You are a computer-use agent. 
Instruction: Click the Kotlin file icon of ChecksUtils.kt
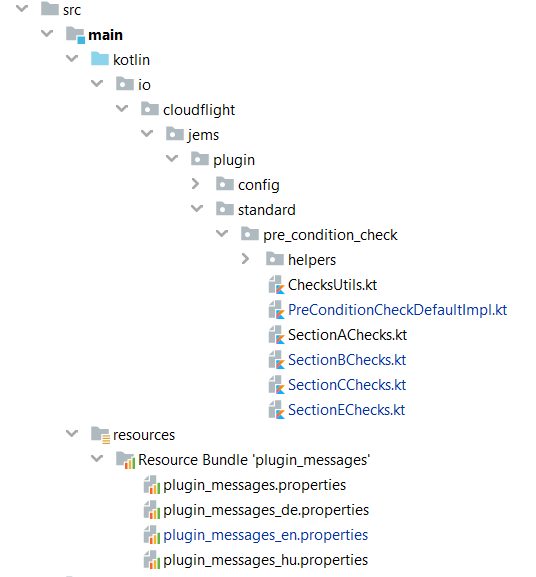pyautogui.click(x=276, y=285)
